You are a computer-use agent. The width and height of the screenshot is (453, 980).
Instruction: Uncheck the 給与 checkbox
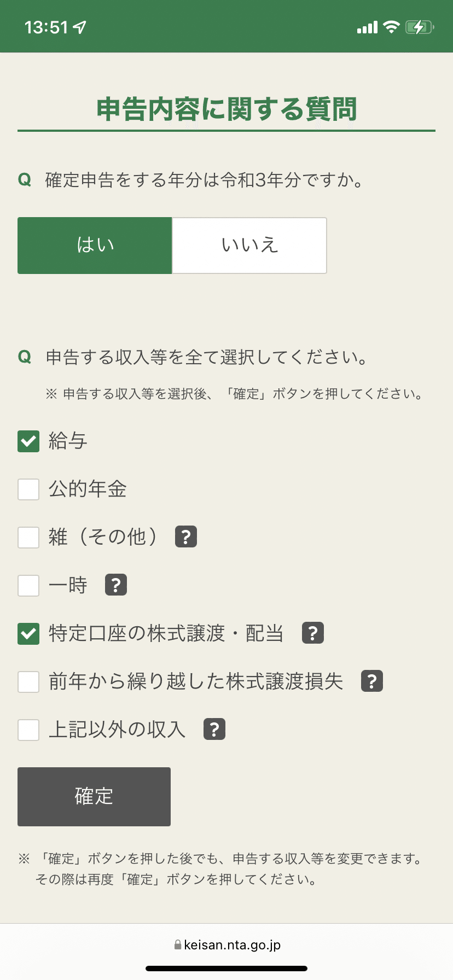point(28,441)
